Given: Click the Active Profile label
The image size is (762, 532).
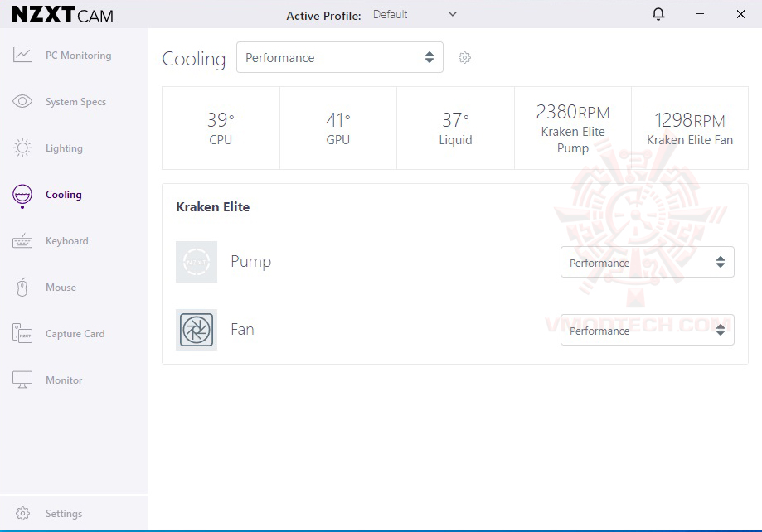Looking at the screenshot, I should tap(323, 16).
